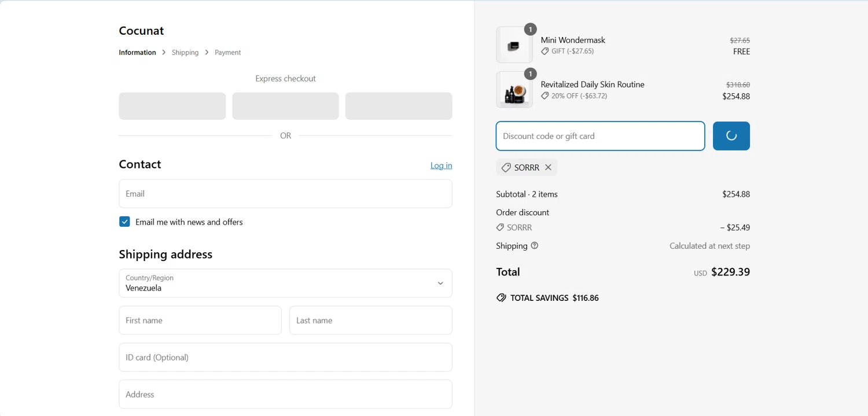Click the Revitalized Daily Skin Routine quantity badge

[530, 73]
